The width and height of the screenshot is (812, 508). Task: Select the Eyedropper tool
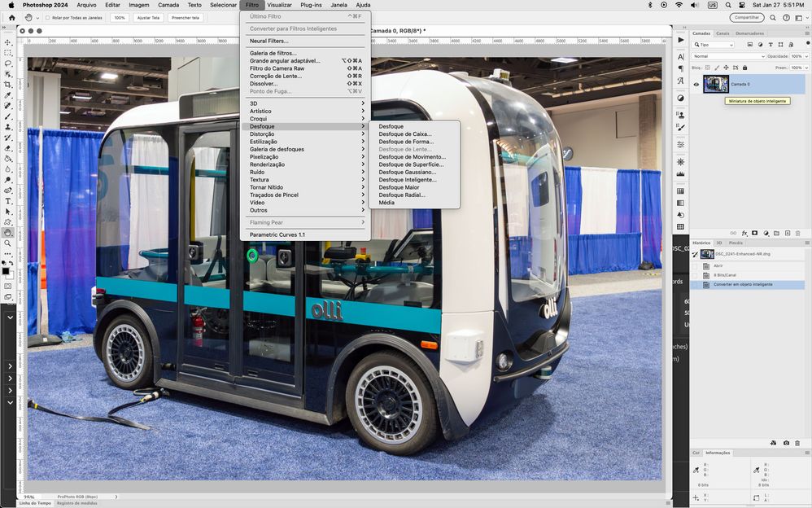[7, 95]
